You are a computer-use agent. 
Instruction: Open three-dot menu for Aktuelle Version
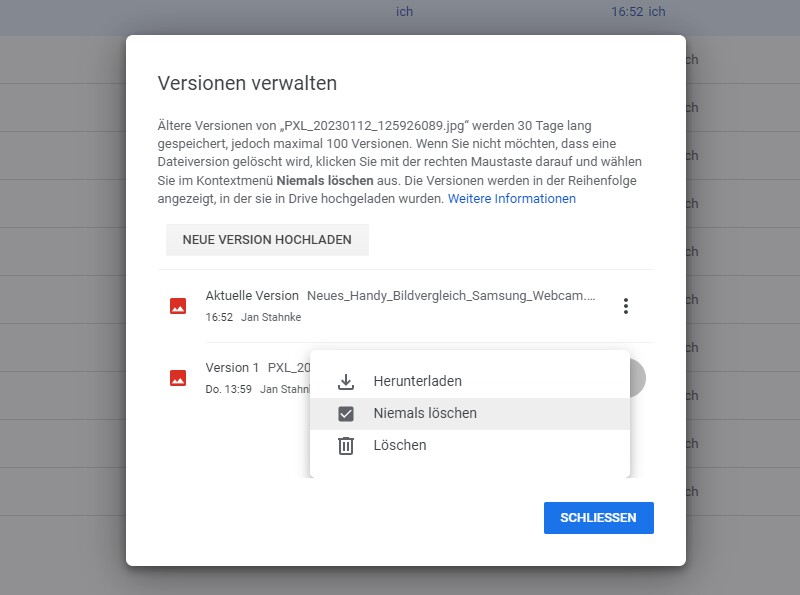point(626,306)
